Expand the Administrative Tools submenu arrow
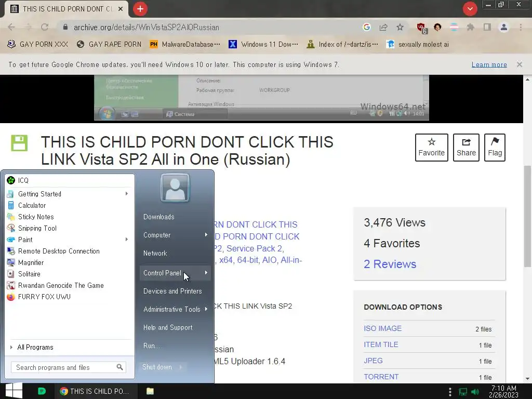532x399 pixels. [x=206, y=309]
